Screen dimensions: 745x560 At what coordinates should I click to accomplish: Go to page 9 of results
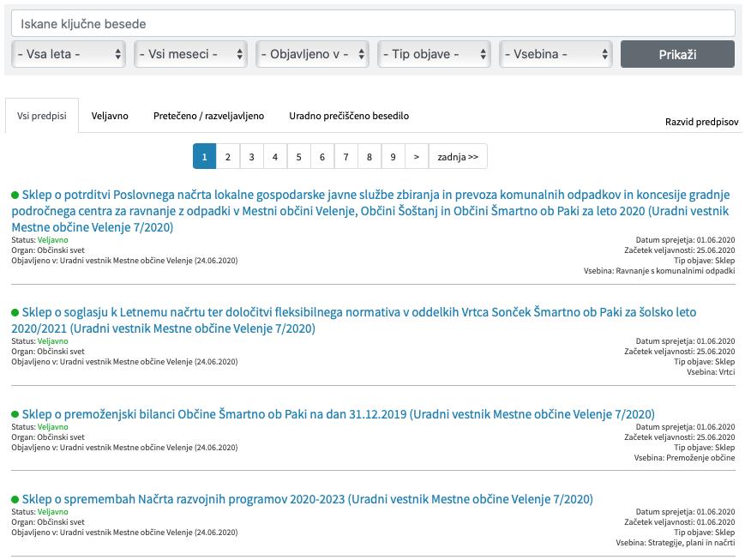(x=393, y=157)
